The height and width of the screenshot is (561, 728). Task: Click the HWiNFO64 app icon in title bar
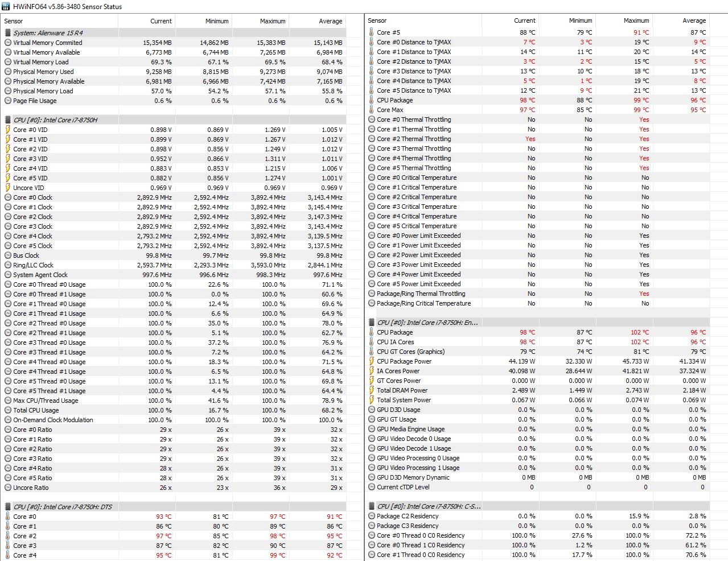(x=6, y=7)
